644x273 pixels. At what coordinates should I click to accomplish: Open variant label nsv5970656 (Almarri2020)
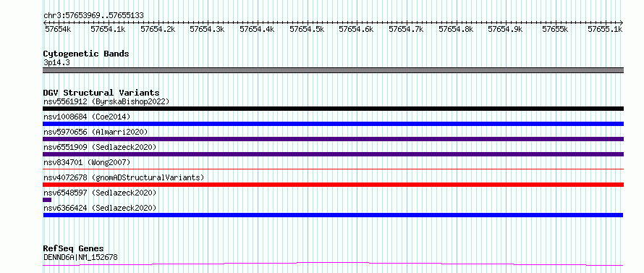pyautogui.click(x=96, y=132)
